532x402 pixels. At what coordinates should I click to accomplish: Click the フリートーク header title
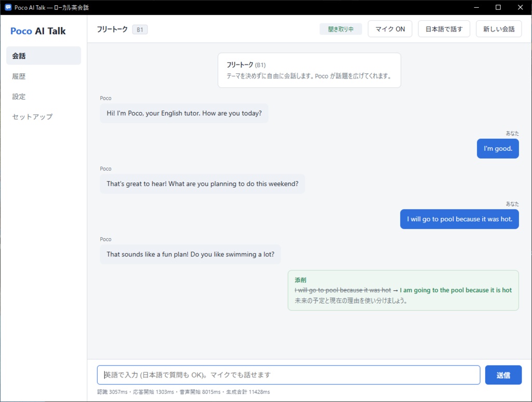coord(112,29)
